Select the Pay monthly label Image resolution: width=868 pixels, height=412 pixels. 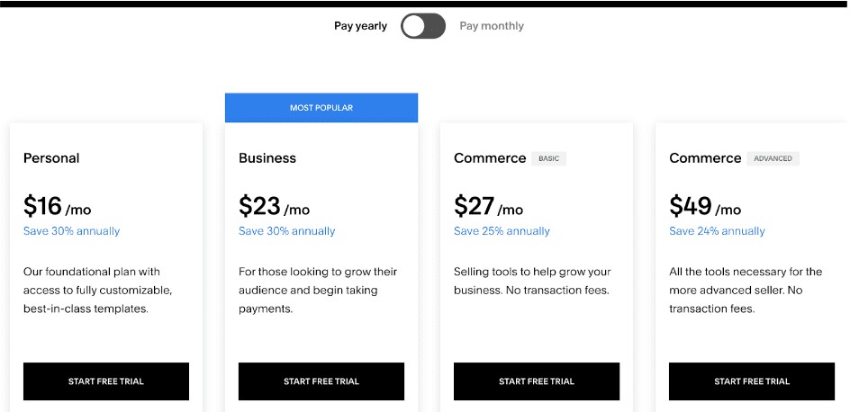[492, 26]
